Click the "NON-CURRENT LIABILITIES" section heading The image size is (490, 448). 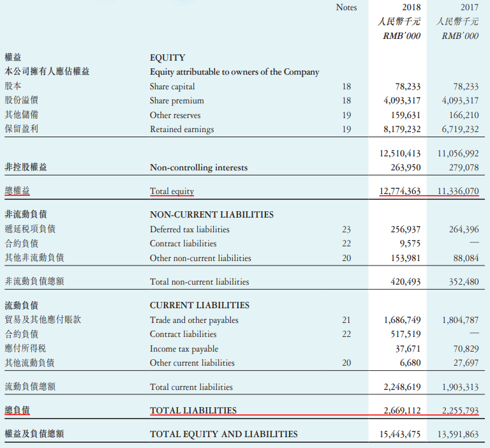click(211, 214)
